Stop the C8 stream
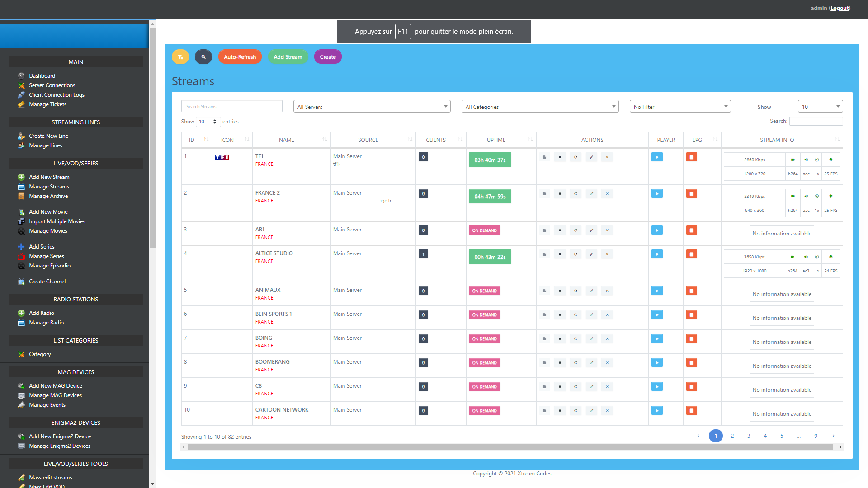 (x=560, y=387)
